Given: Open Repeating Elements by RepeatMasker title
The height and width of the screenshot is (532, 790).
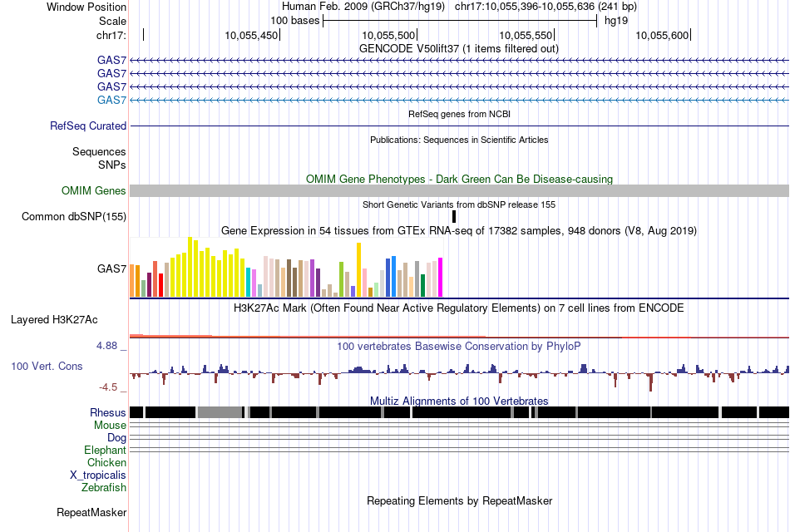Looking at the screenshot, I should 460,501.
